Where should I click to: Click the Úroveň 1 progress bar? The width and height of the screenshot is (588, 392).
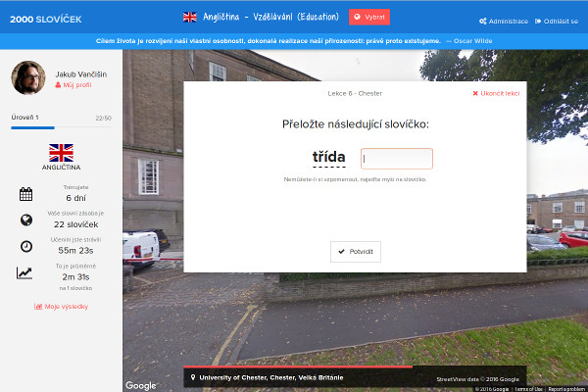coord(61,127)
